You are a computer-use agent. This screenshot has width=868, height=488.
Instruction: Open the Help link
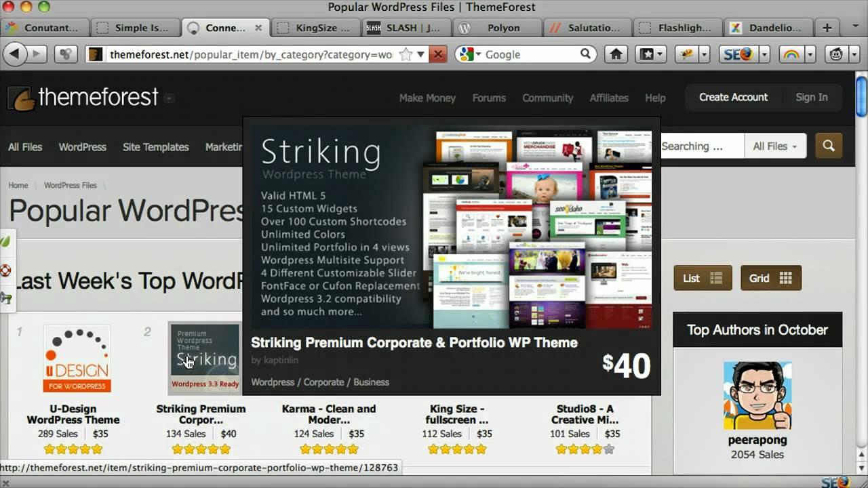point(655,98)
